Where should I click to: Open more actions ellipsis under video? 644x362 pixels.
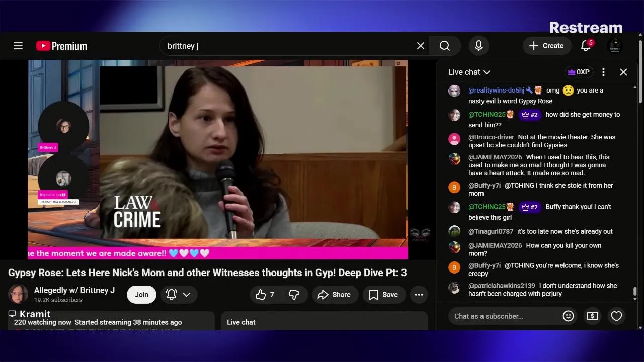(419, 295)
